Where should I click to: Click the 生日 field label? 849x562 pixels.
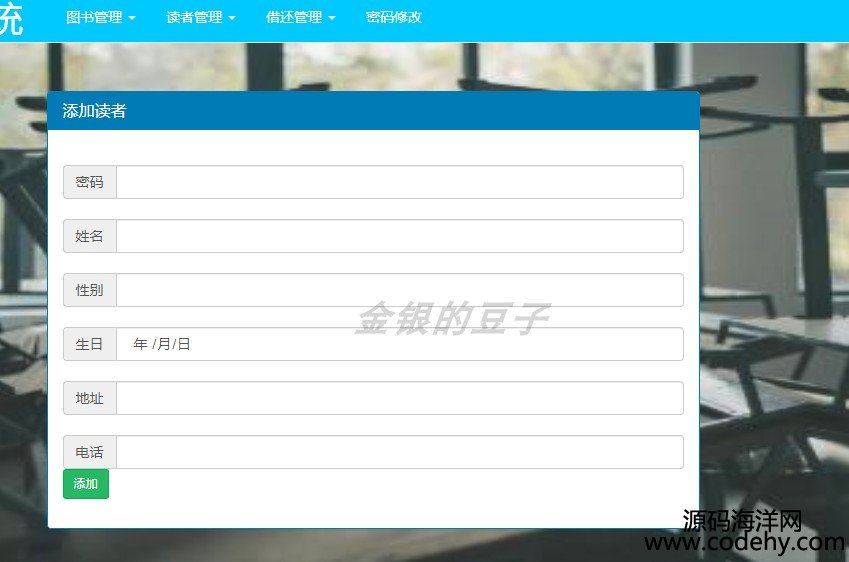click(90, 344)
